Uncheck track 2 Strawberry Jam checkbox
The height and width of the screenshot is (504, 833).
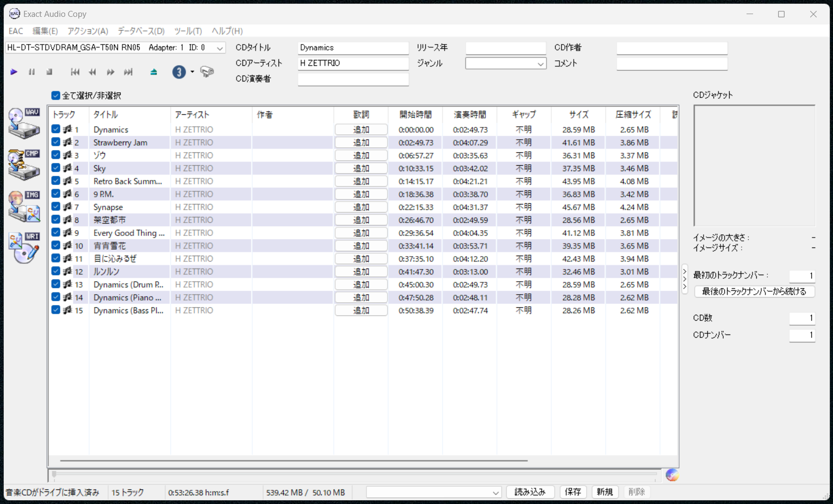[56, 142]
